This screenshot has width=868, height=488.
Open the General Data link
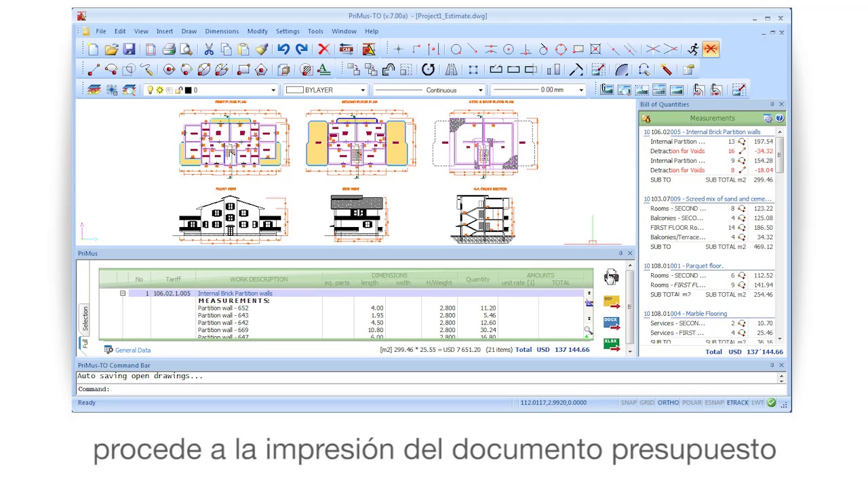click(133, 350)
